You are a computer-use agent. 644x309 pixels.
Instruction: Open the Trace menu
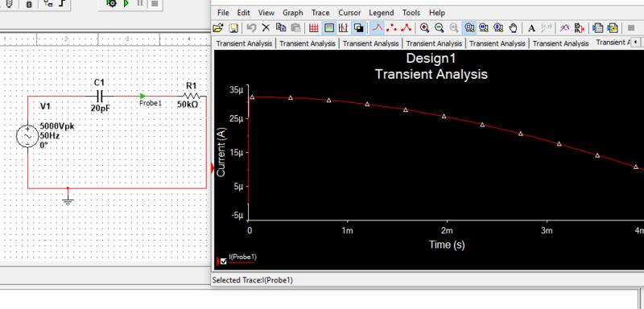point(320,13)
